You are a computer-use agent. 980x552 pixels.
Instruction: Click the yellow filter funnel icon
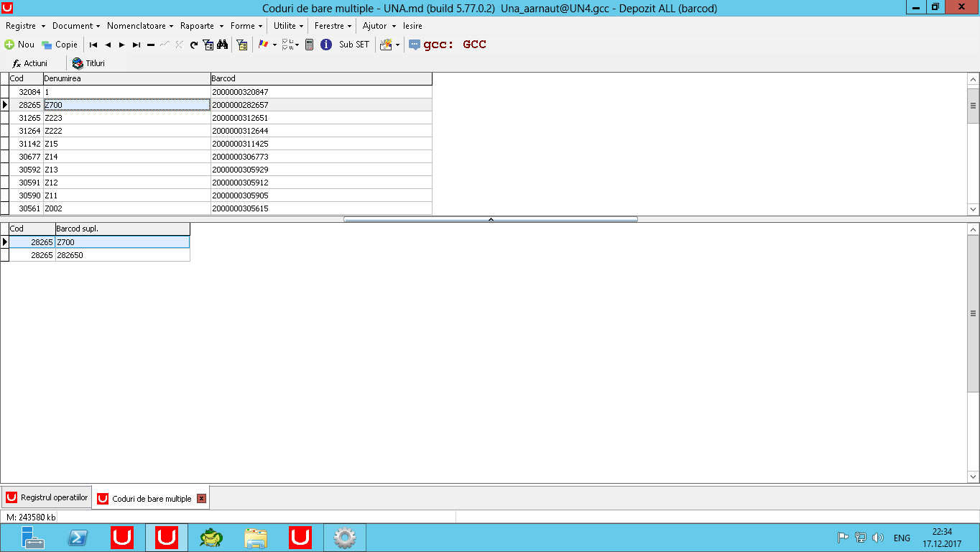[x=242, y=45]
